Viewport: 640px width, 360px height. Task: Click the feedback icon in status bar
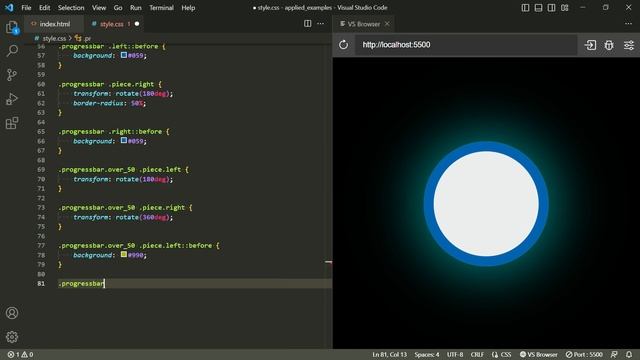point(614,354)
